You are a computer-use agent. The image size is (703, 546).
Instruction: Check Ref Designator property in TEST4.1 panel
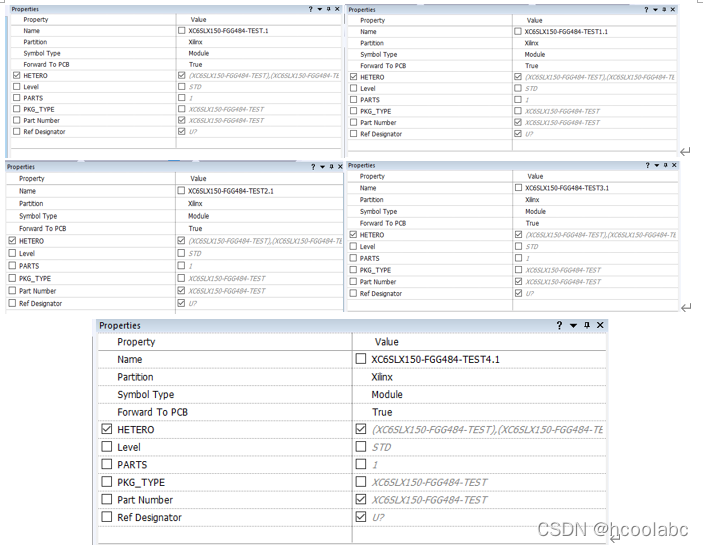[x=106, y=517]
